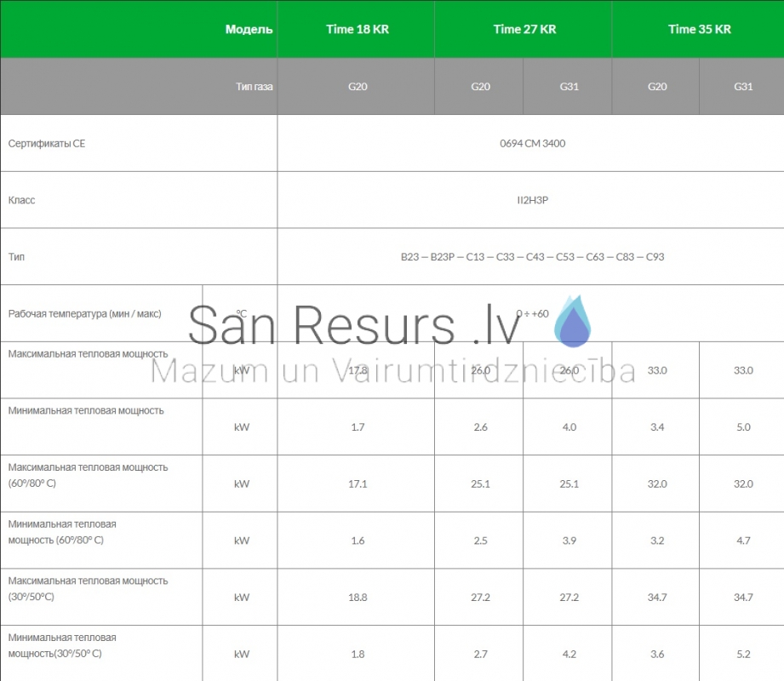This screenshot has height=681, width=784.
Task: Click 'Максимальная тепловая мощность (60°/80° C)' label
Action: (88, 476)
